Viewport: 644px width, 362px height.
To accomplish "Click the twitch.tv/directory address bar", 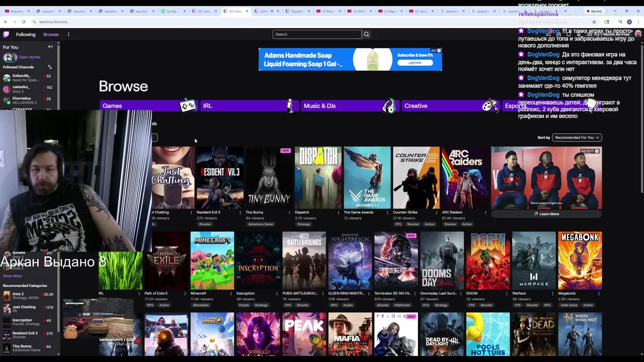I will tap(302, 22).
